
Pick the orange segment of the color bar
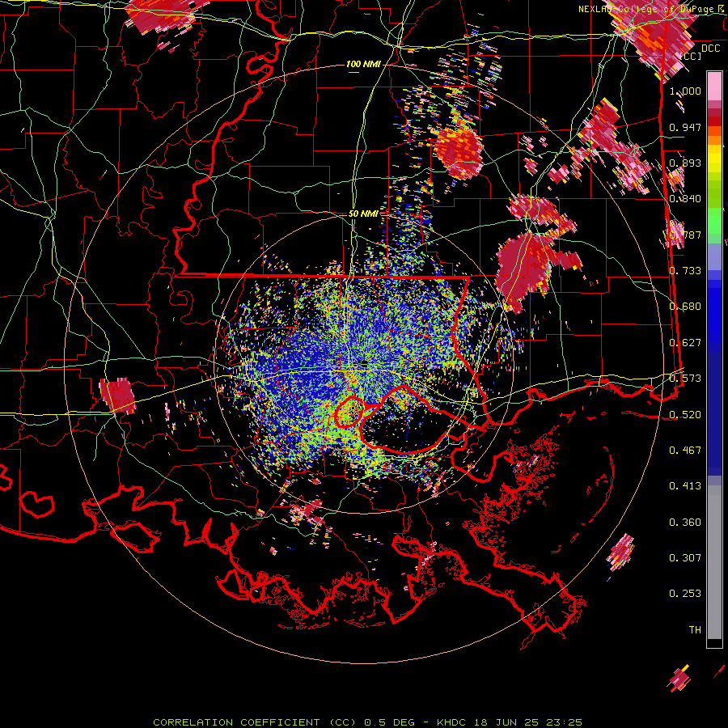(714, 136)
